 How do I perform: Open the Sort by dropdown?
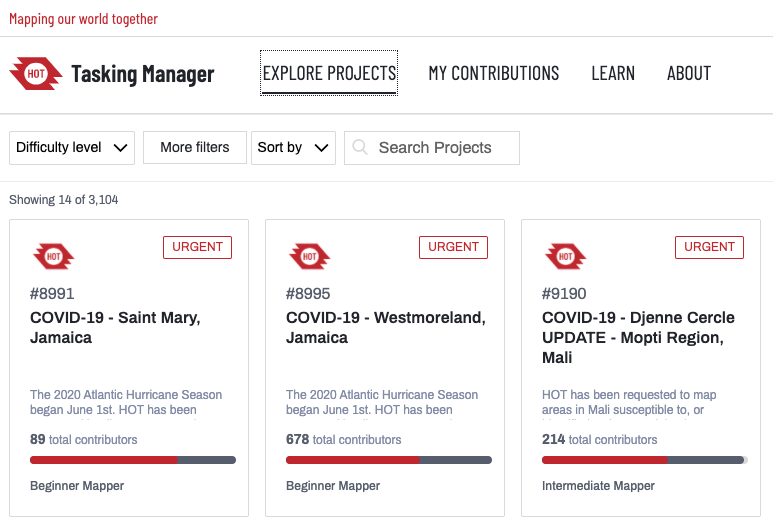pyautogui.click(x=293, y=147)
